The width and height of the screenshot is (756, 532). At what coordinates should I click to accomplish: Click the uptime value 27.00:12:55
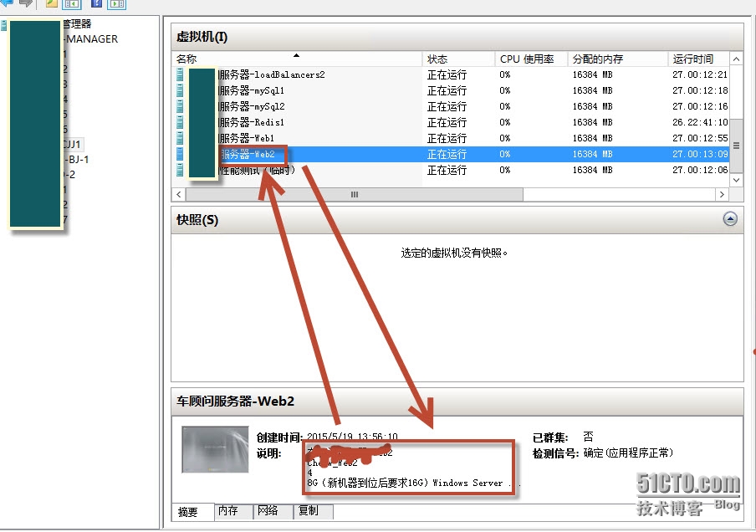(700, 138)
